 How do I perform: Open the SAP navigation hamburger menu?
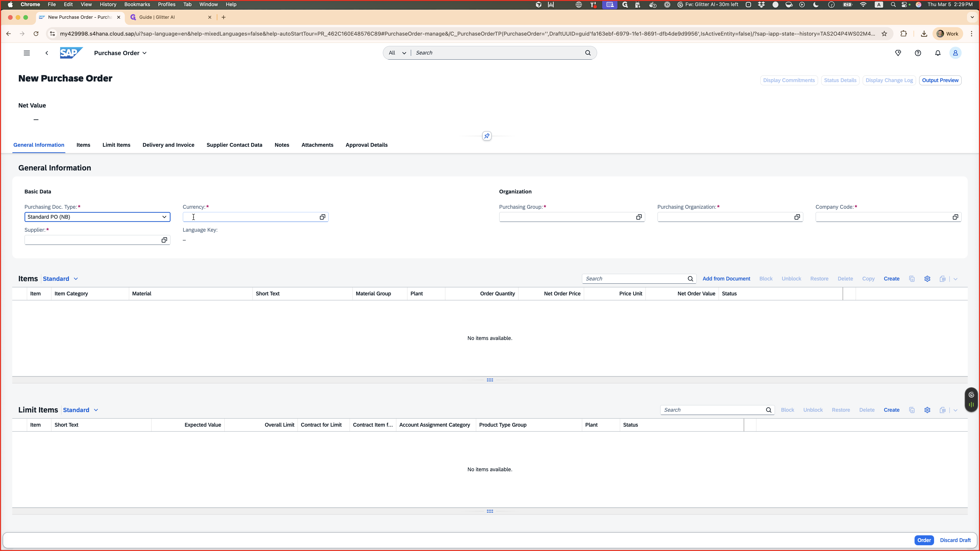click(x=27, y=53)
